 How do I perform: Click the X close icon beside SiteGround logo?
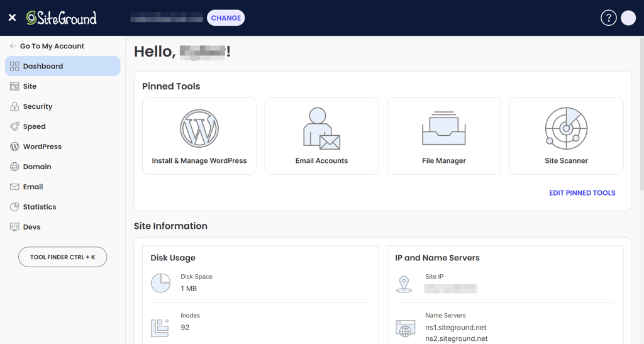[13, 18]
